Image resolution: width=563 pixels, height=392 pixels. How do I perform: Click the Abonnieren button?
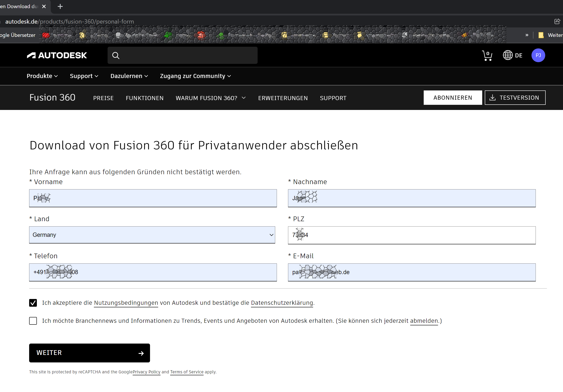tap(453, 98)
